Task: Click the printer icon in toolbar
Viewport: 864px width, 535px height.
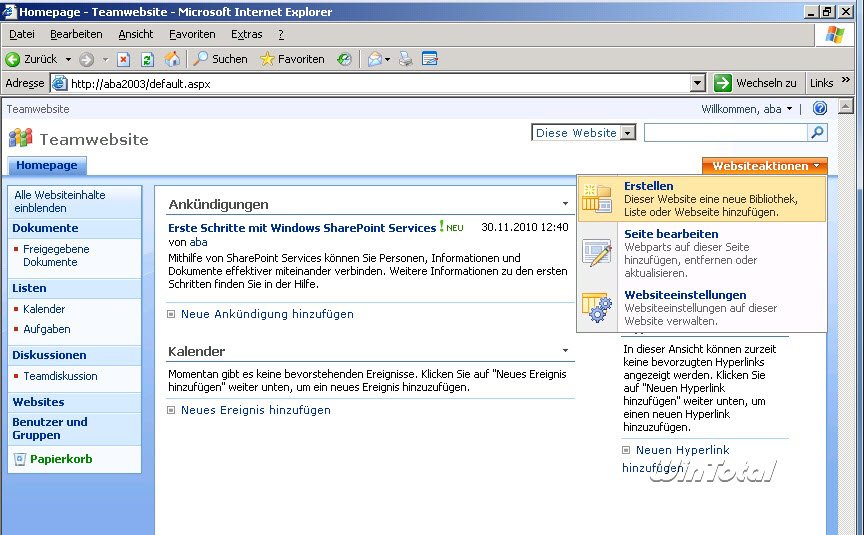Action: (406, 59)
